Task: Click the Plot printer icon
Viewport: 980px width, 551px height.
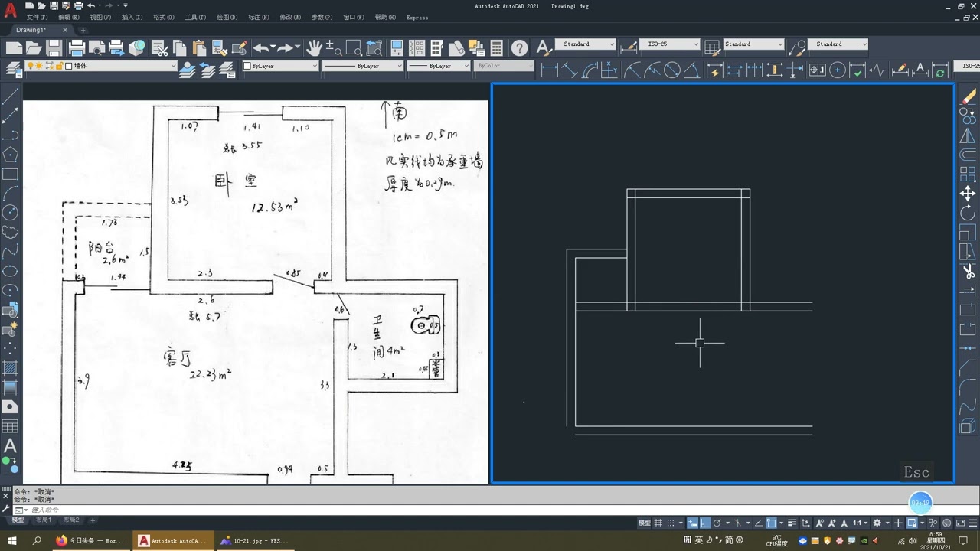Action: click(x=77, y=48)
